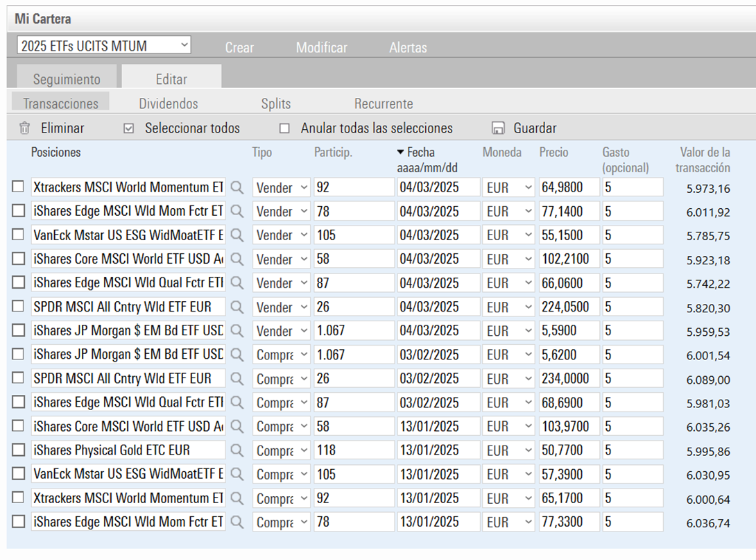Click the magnifier on the VanEck Compra row

[237, 474]
